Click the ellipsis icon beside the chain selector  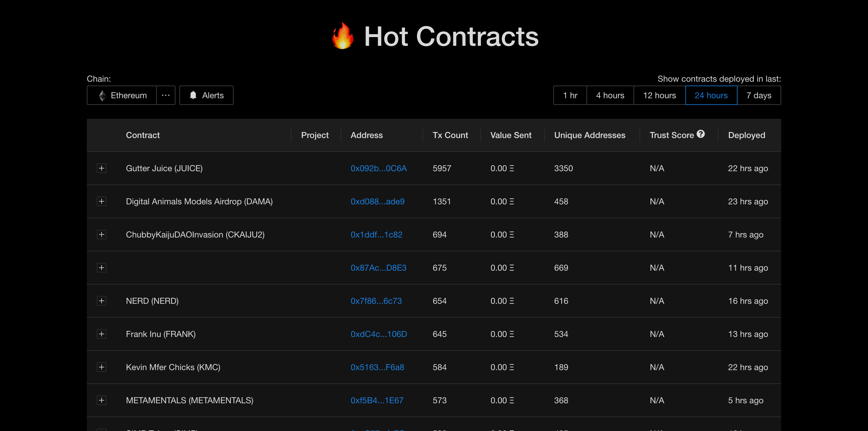tap(165, 95)
